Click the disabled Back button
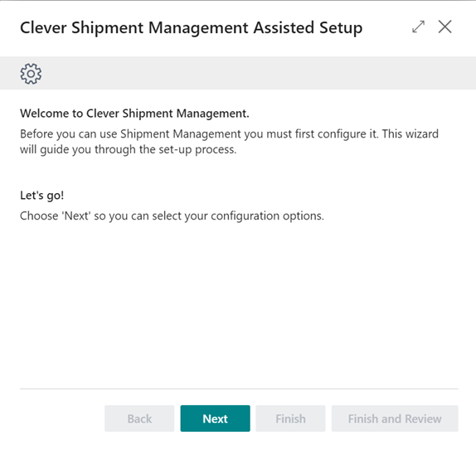476x450 pixels. [139, 419]
